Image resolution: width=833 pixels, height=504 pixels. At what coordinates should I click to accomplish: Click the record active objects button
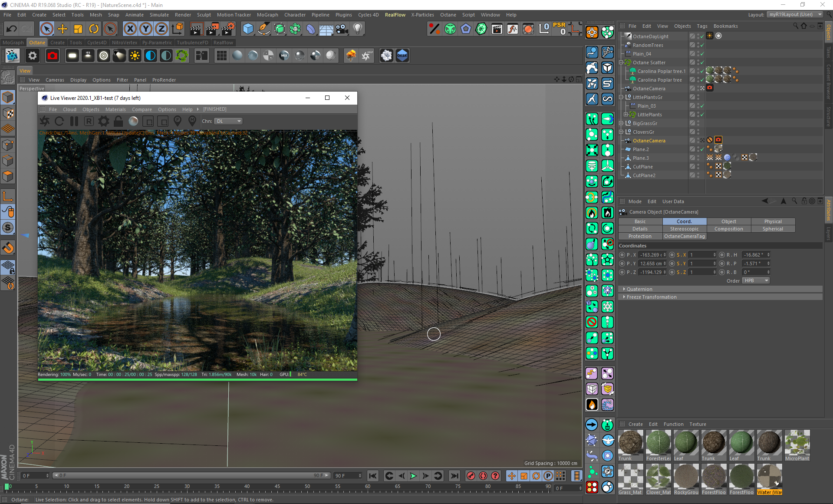click(471, 476)
